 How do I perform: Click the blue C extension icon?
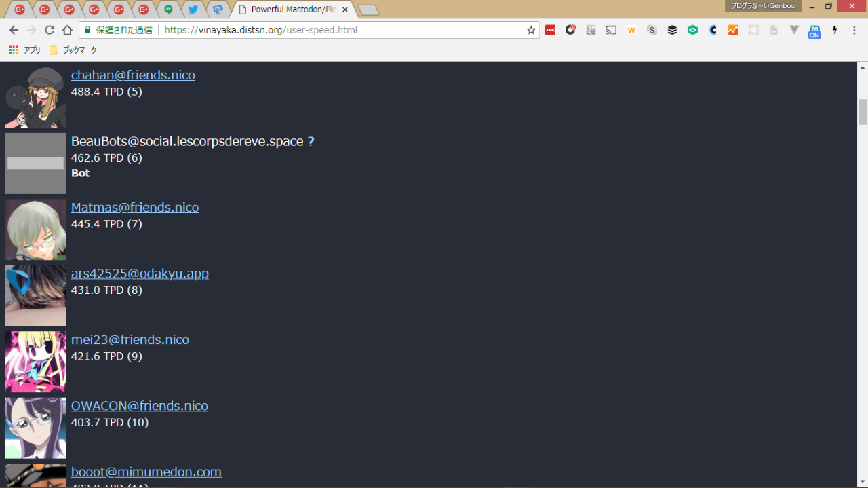(713, 30)
